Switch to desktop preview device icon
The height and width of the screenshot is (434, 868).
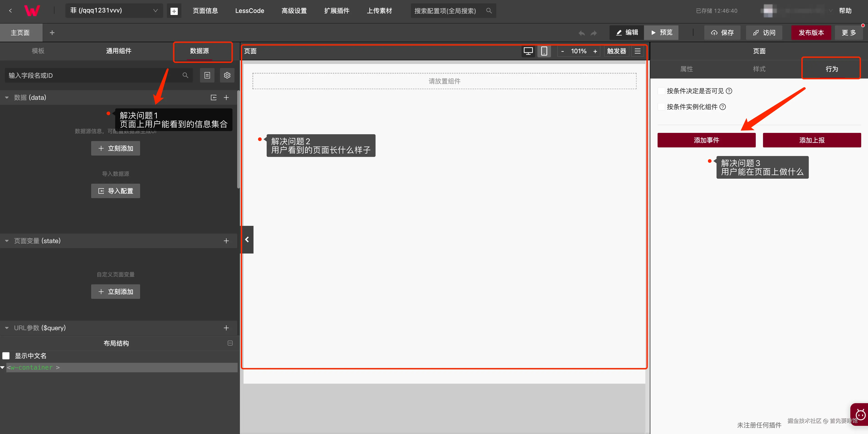528,51
